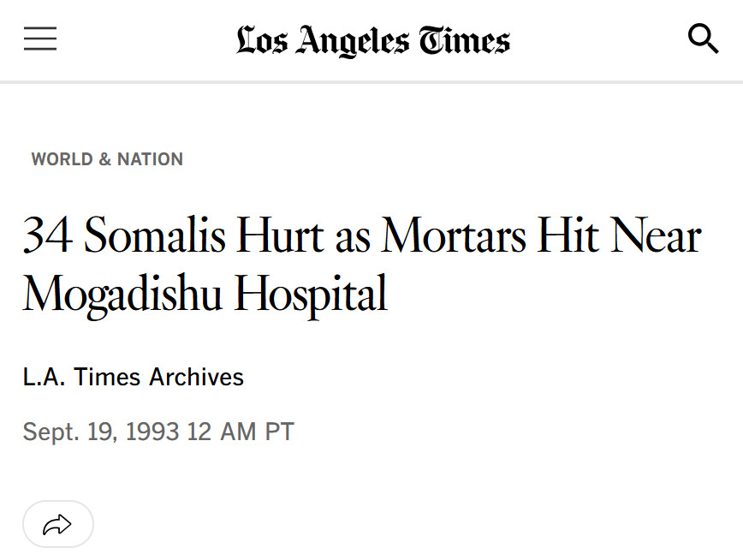743x560 pixels.
Task: Open the hamburger navigation menu
Action: tap(40, 39)
